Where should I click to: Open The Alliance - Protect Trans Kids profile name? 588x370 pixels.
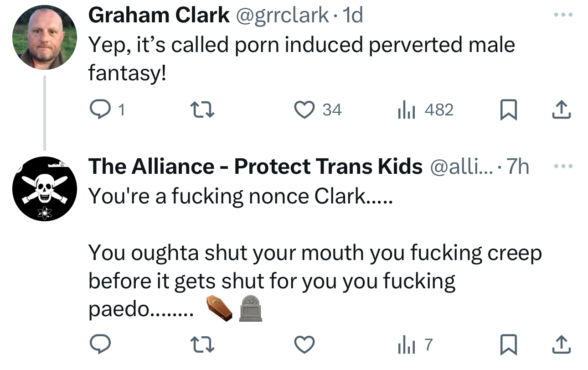(x=255, y=167)
